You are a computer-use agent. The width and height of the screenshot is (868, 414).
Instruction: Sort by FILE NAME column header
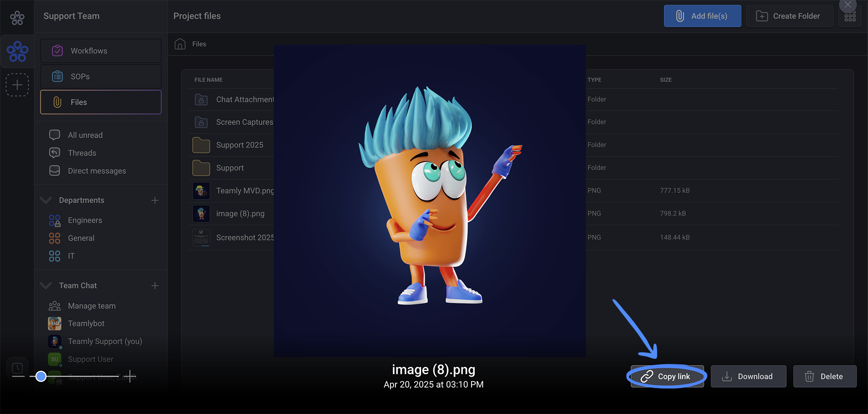208,80
